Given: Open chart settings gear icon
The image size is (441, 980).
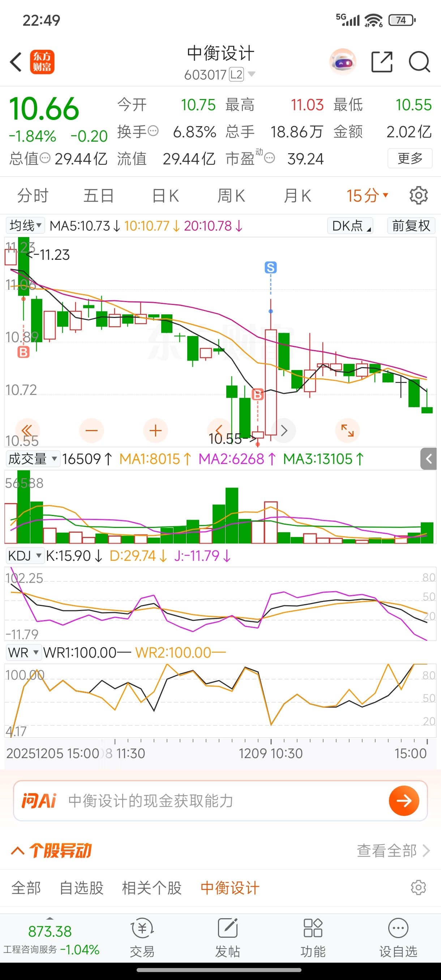Looking at the screenshot, I should click(x=419, y=195).
